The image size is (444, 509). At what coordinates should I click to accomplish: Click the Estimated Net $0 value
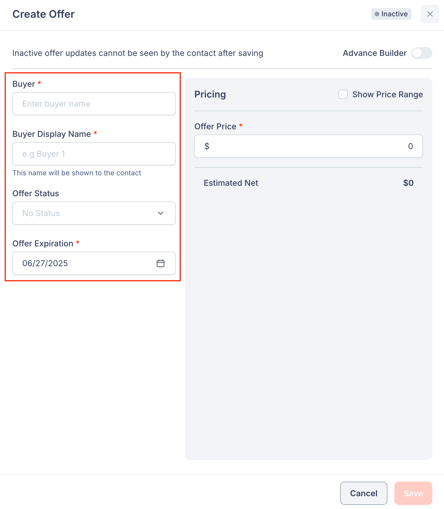click(x=408, y=183)
